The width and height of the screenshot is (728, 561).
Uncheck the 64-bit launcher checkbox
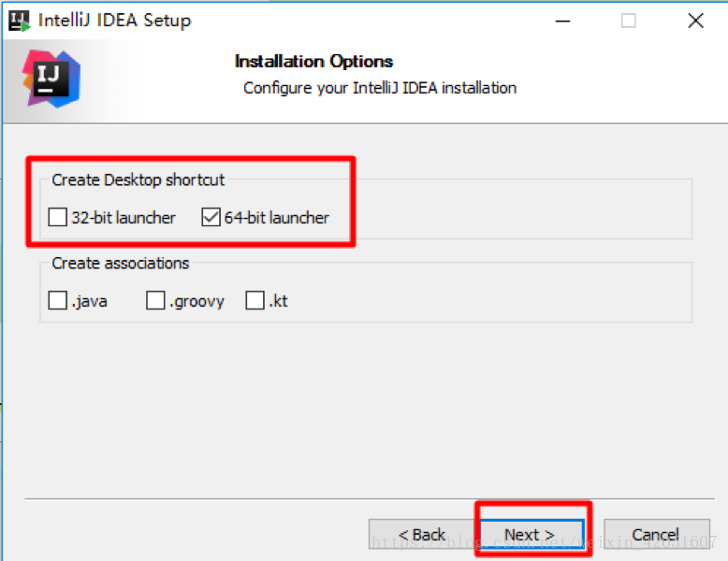point(211,217)
